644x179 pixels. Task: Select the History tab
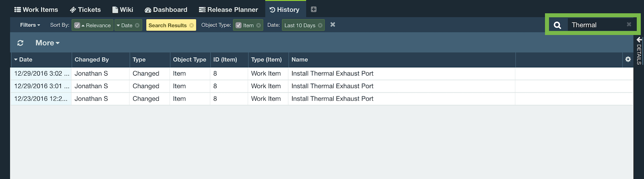[x=285, y=10]
